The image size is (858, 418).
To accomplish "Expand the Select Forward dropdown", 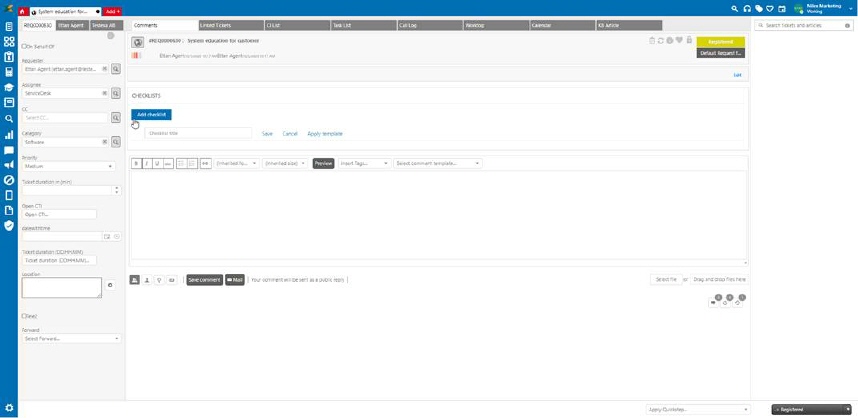I will click(71, 339).
